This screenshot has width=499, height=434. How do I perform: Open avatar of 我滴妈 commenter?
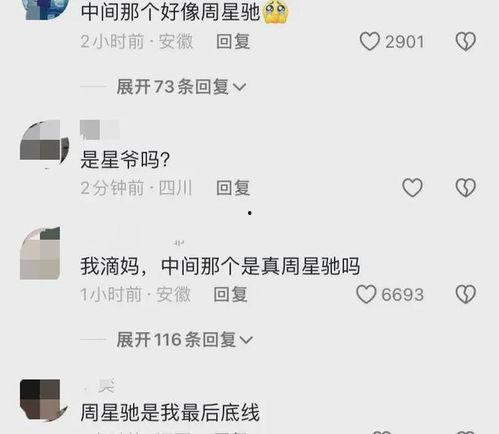click(41, 253)
